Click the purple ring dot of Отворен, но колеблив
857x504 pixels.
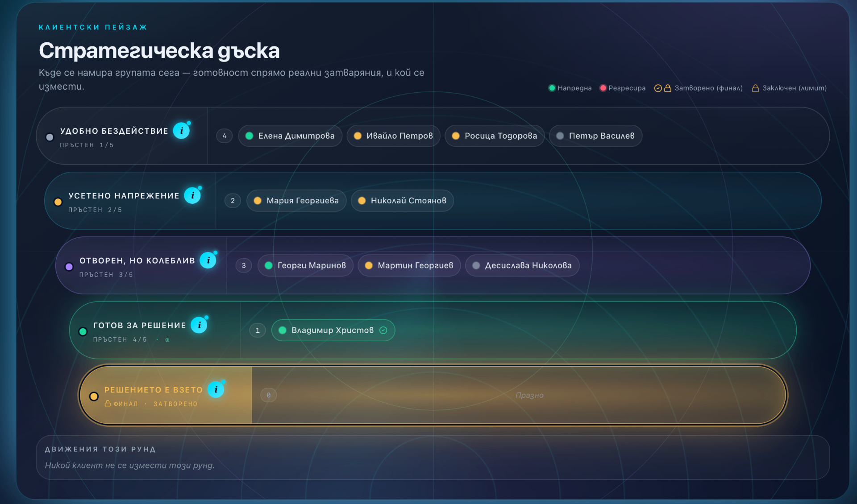[x=69, y=267]
